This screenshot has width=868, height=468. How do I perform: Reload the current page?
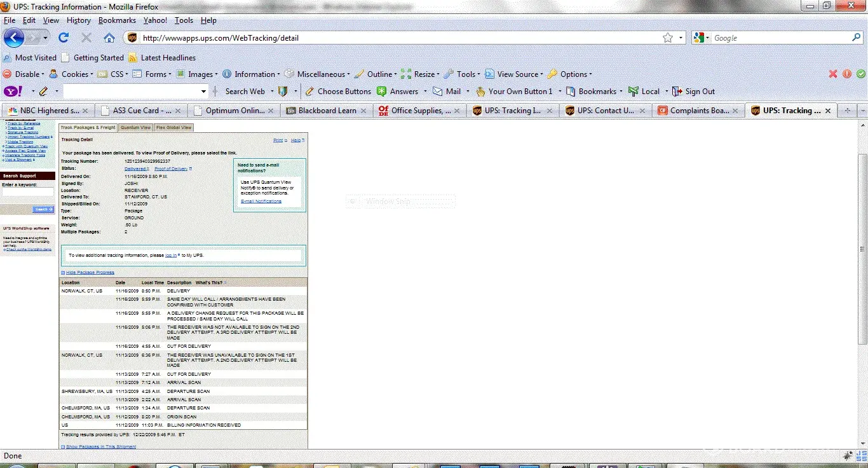64,38
